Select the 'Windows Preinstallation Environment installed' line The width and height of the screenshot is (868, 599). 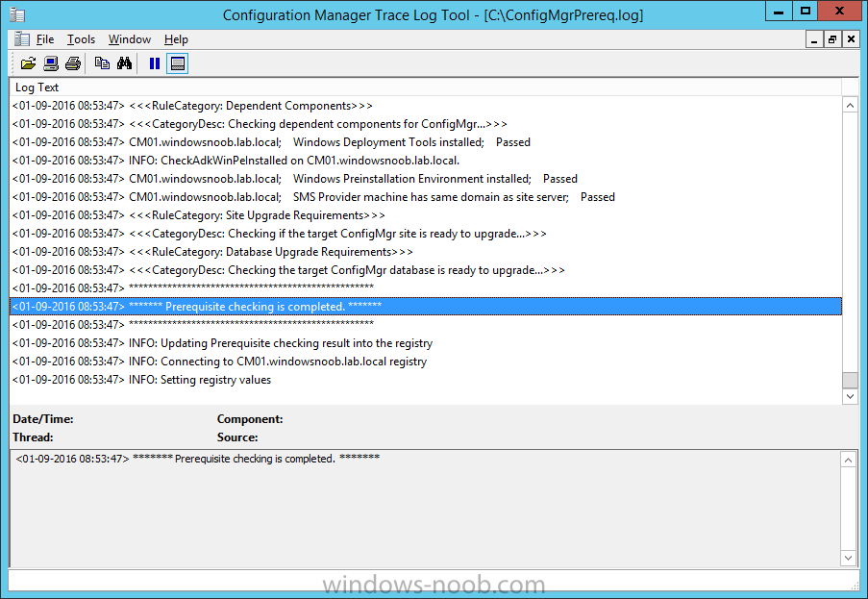point(425,178)
